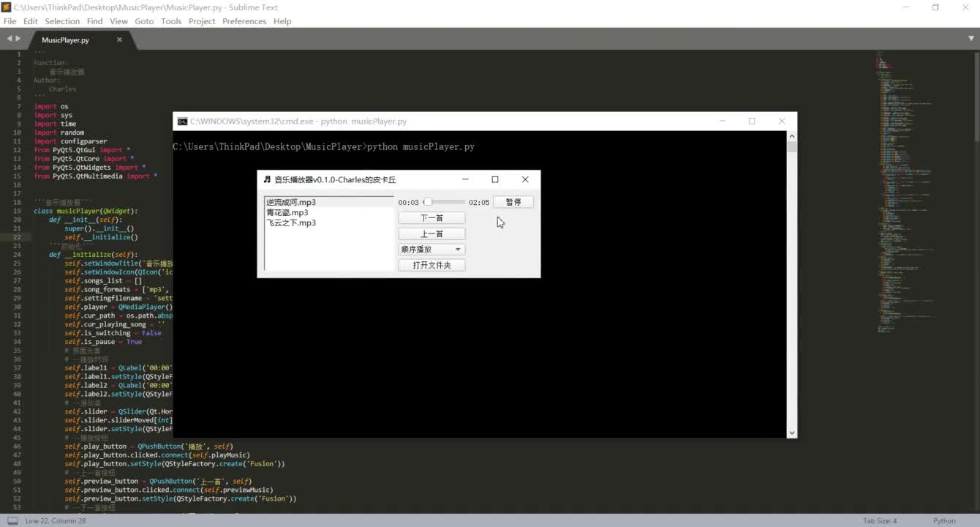Close the MusicPlayer.py tab

(119, 40)
